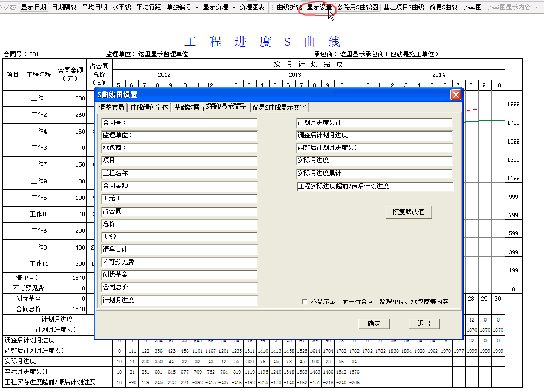Viewport: 544px width, 392px height.
Task: Click the 调整后计划月进度累计 field in dialog
Action: pyautogui.click(x=375, y=148)
